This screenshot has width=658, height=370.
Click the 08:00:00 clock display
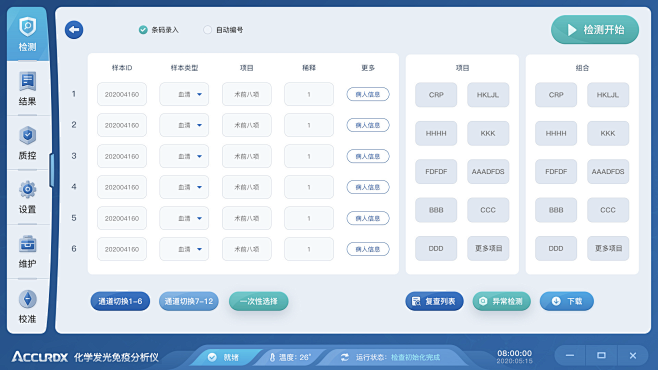pyautogui.click(x=514, y=353)
